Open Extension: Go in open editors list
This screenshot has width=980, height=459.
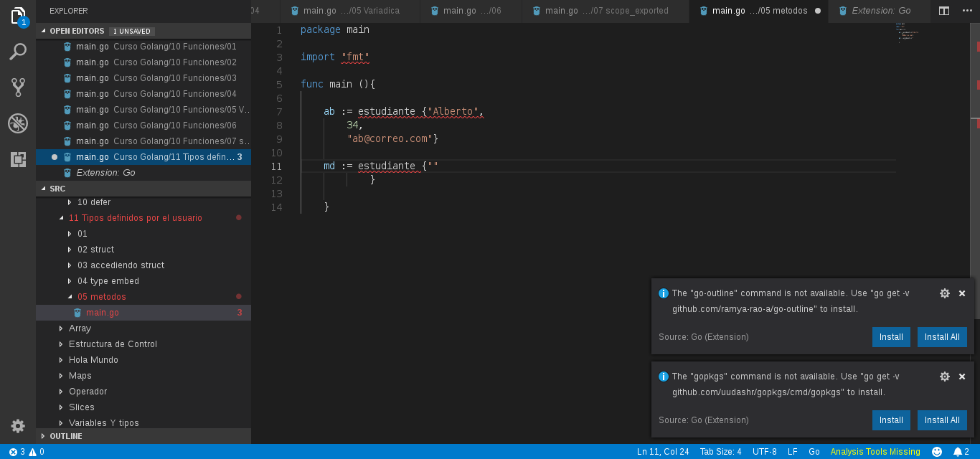pyautogui.click(x=143, y=173)
